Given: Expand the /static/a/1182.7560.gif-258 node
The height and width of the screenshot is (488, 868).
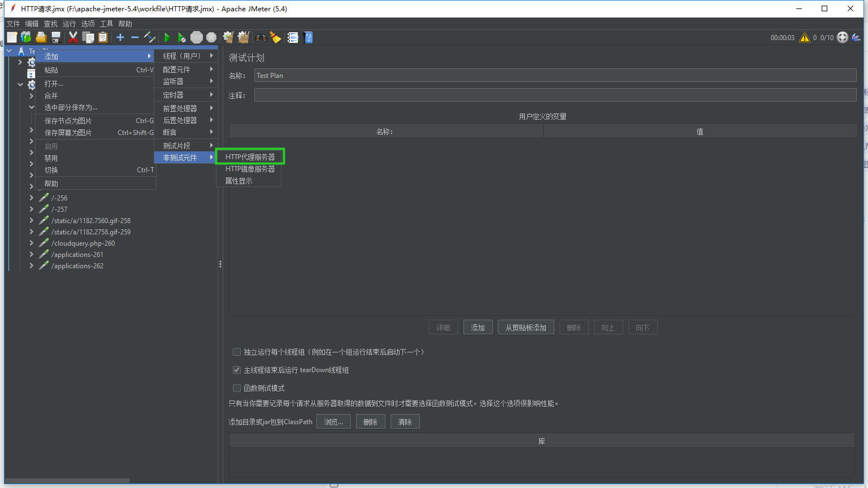Looking at the screenshot, I should pos(31,220).
